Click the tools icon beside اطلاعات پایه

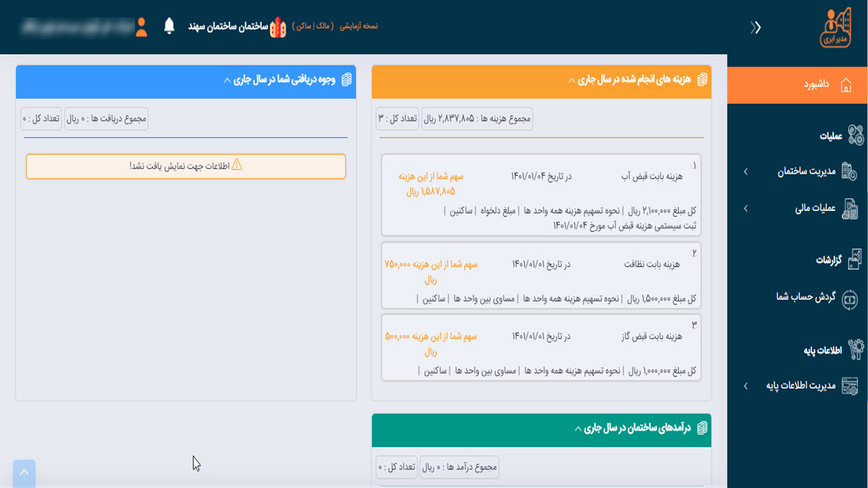pyautogui.click(x=856, y=350)
